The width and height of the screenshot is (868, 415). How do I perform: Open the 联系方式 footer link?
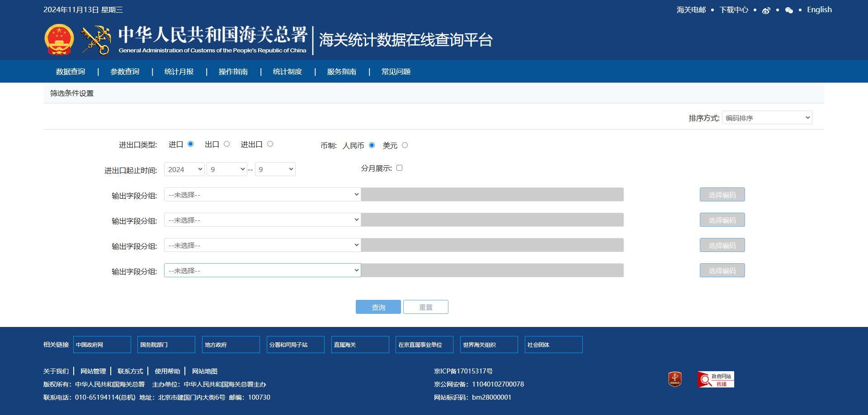point(130,371)
